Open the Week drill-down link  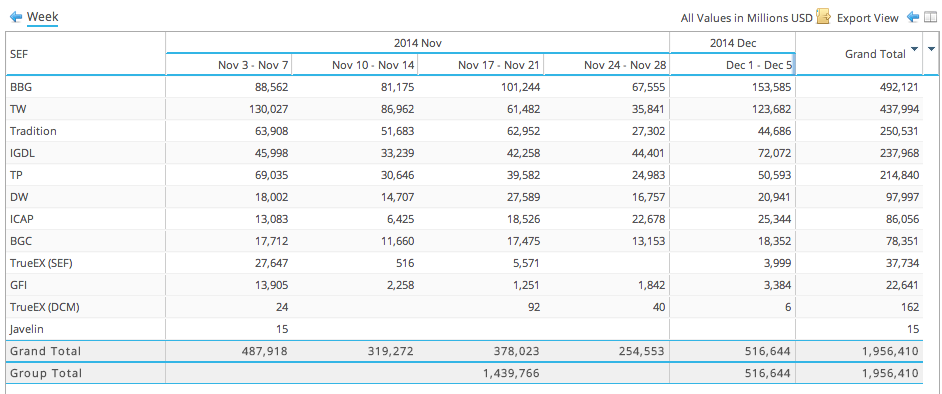(43, 17)
